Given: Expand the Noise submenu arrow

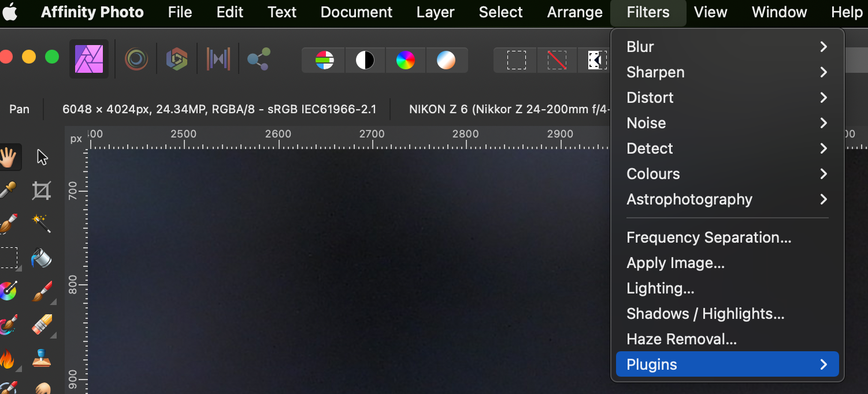Looking at the screenshot, I should [x=824, y=123].
